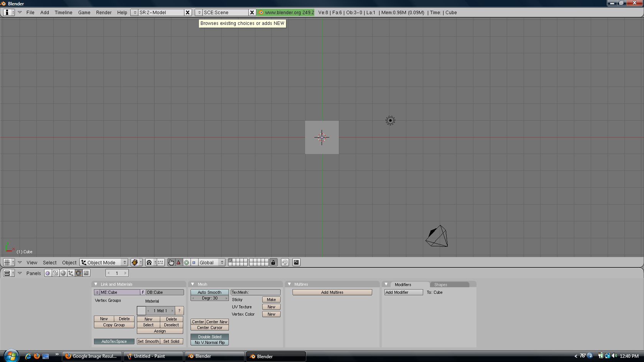Toggle the layer lock icon
The height and width of the screenshot is (362, 644).
pyautogui.click(x=273, y=262)
